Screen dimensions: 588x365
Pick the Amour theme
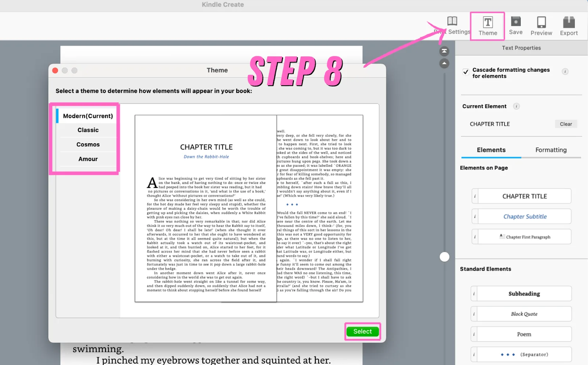tap(88, 159)
